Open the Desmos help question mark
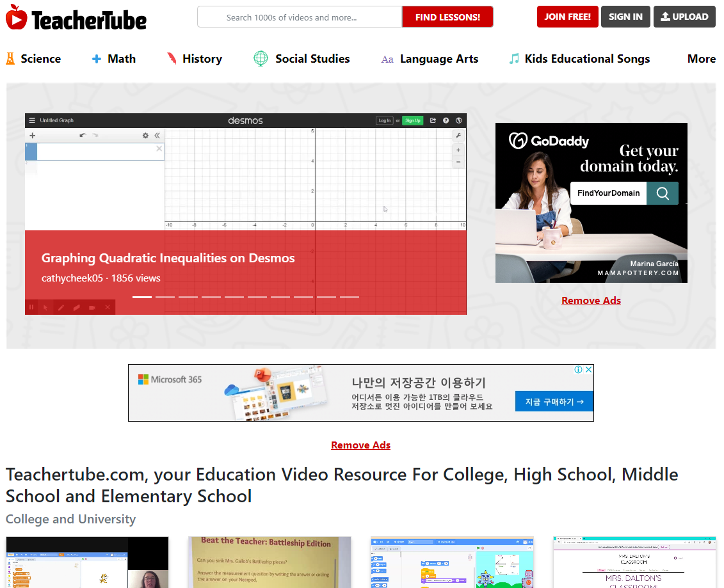 click(446, 120)
